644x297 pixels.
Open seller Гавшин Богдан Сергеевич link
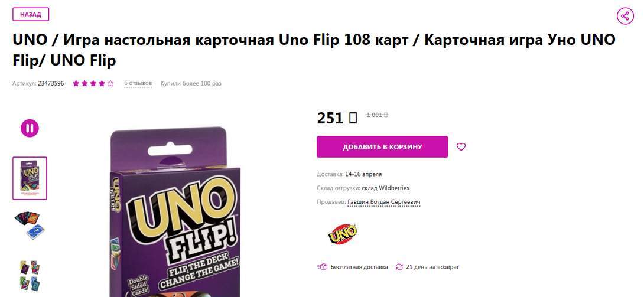coord(384,202)
